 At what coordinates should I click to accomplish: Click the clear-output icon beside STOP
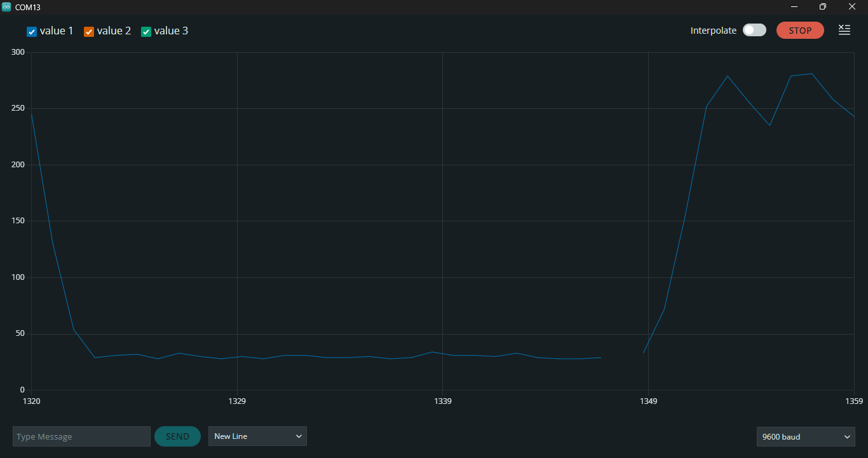[844, 30]
